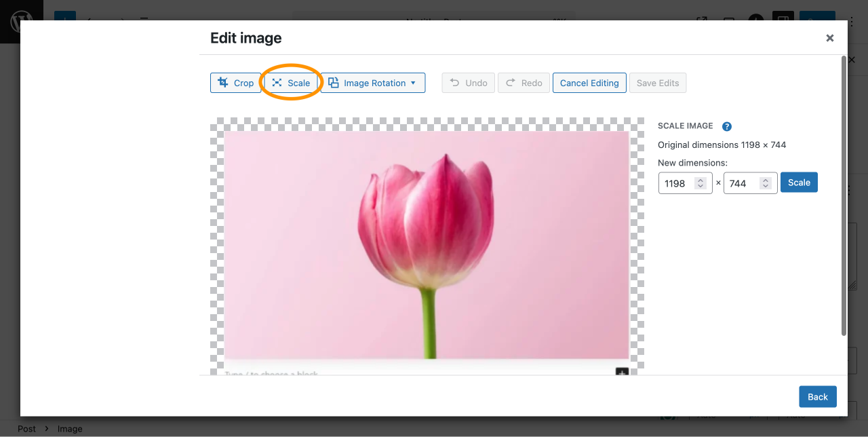Click the Undo icon in the editor toolbar

point(454,82)
